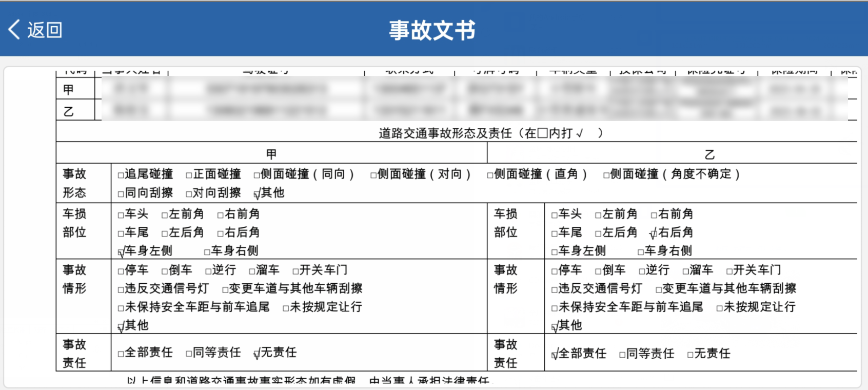The width and height of the screenshot is (868, 390).
Task: Check 未保持安全车距与前车追尾 for party 甲
Action: coord(121,308)
